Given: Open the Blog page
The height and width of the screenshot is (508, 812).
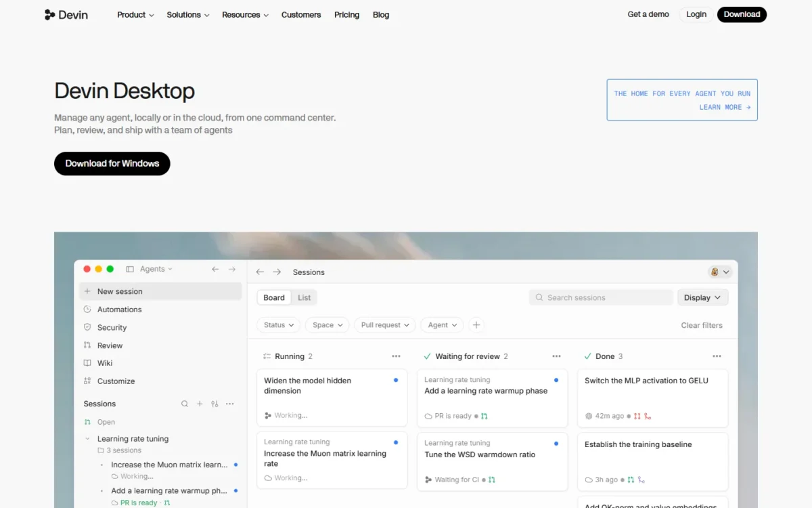Looking at the screenshot, I should pos(381,14).
